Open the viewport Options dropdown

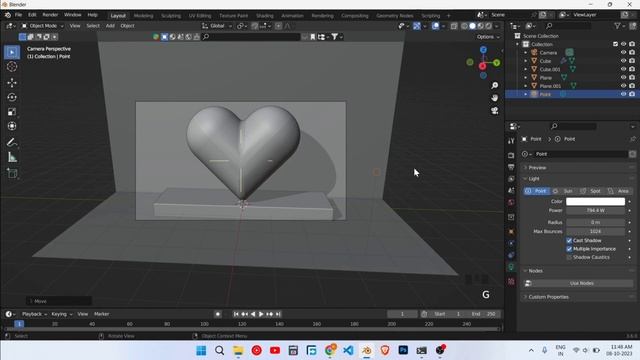point(488,37)
